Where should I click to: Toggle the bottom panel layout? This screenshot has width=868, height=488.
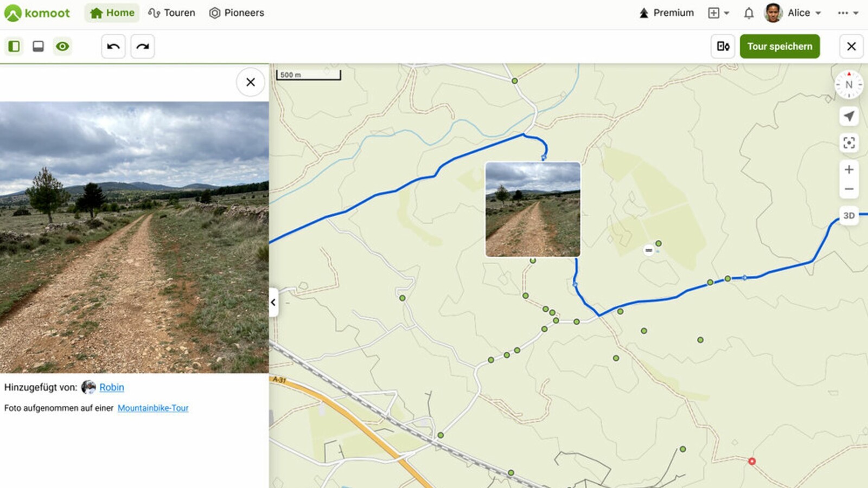(x=38, y=47)
